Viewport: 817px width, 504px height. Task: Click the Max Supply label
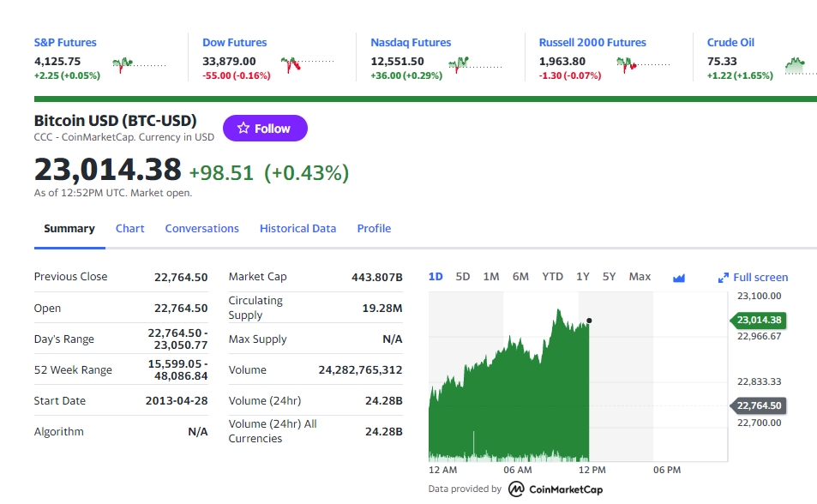(257, 339)
